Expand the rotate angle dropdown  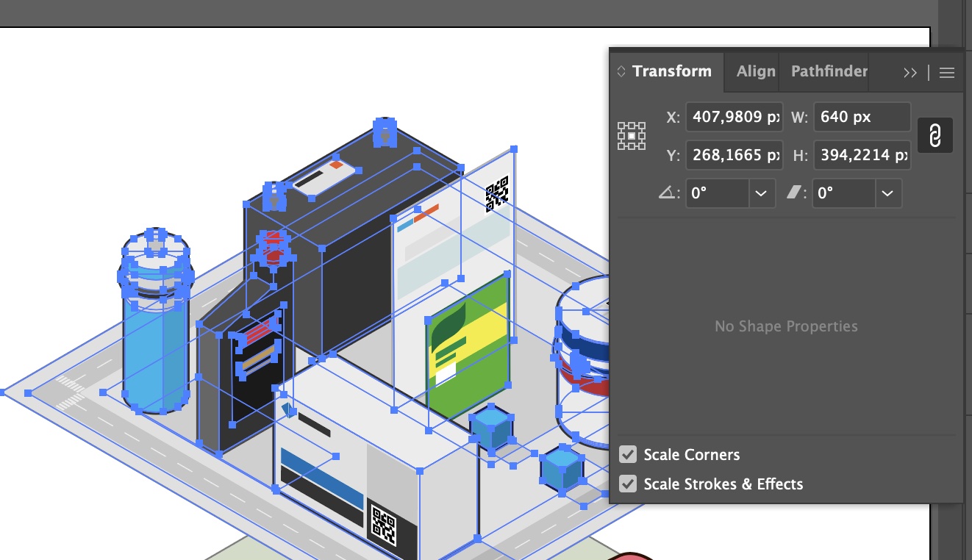761,193
